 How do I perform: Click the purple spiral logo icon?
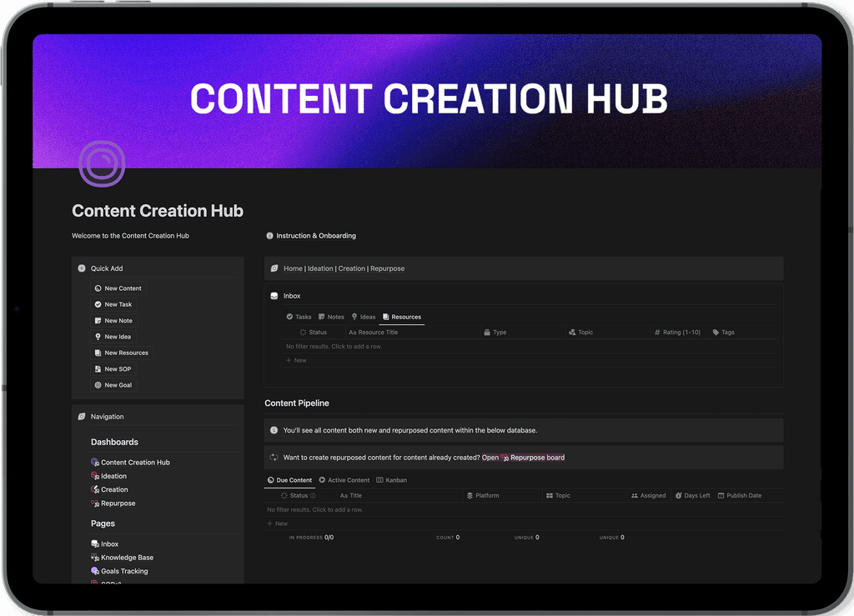click(x=101, y=164)
